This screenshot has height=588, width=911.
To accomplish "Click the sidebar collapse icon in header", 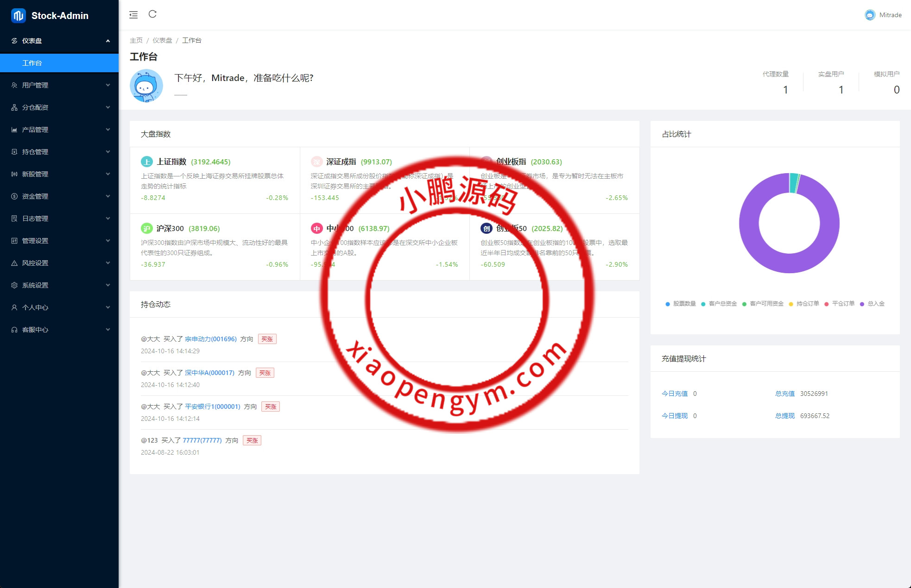I will (x=133, y=15).
